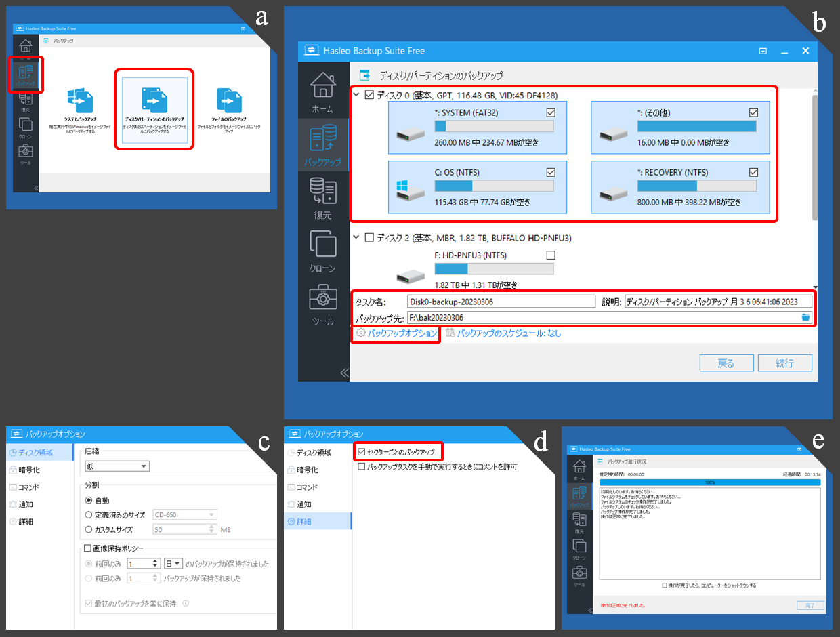The image size is (840, 637).
Task: Open the Tools (ツール) toolbox icon
Action: pos(322,298)
